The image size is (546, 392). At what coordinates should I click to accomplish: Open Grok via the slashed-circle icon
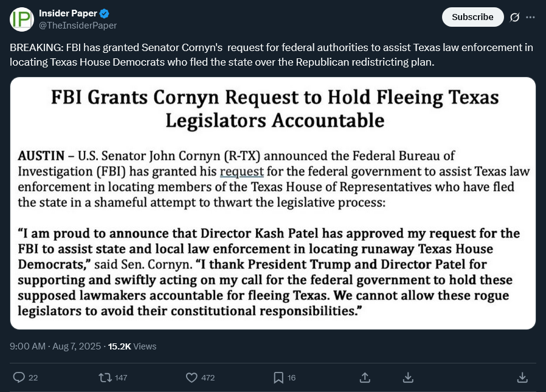[514, 17]
